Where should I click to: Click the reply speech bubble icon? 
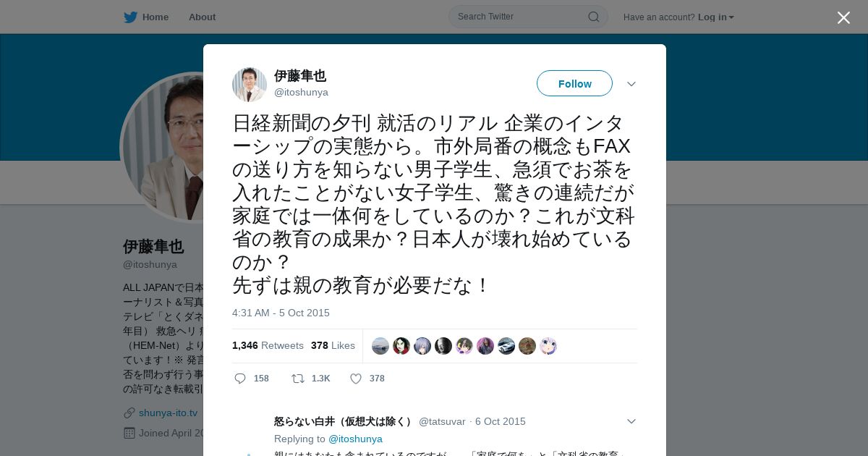click(240, 379)
